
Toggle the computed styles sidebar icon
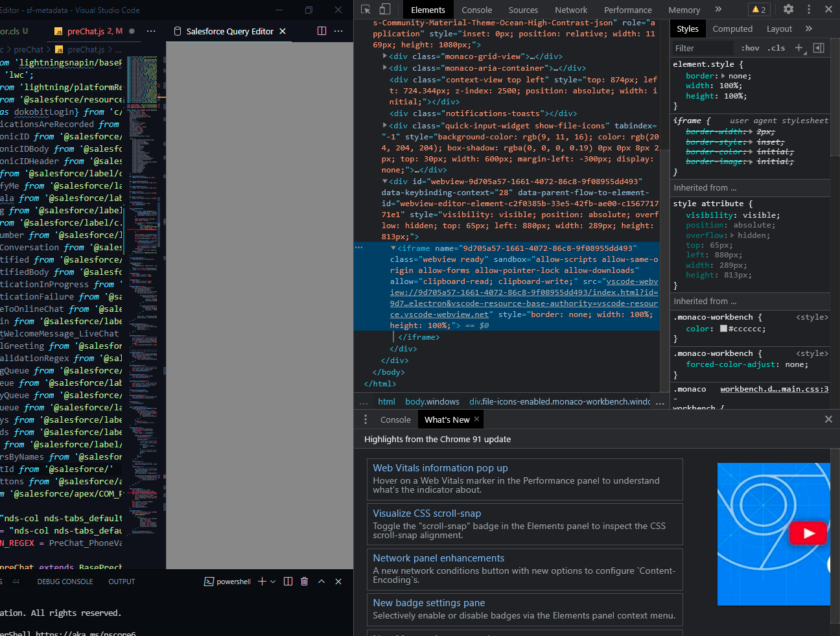click(819, 48)
